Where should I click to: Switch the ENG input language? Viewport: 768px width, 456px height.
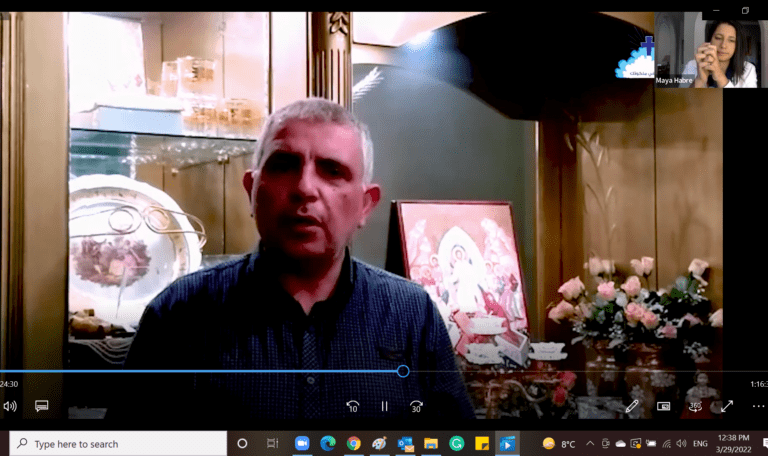pyautogui.click(x=700, y=444)
